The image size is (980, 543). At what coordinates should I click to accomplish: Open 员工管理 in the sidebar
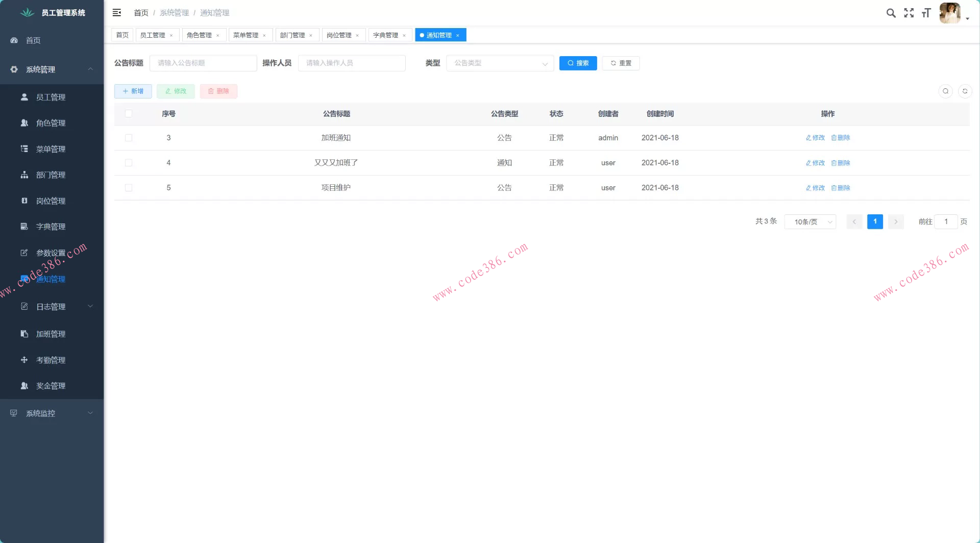[x=51, y=97]
